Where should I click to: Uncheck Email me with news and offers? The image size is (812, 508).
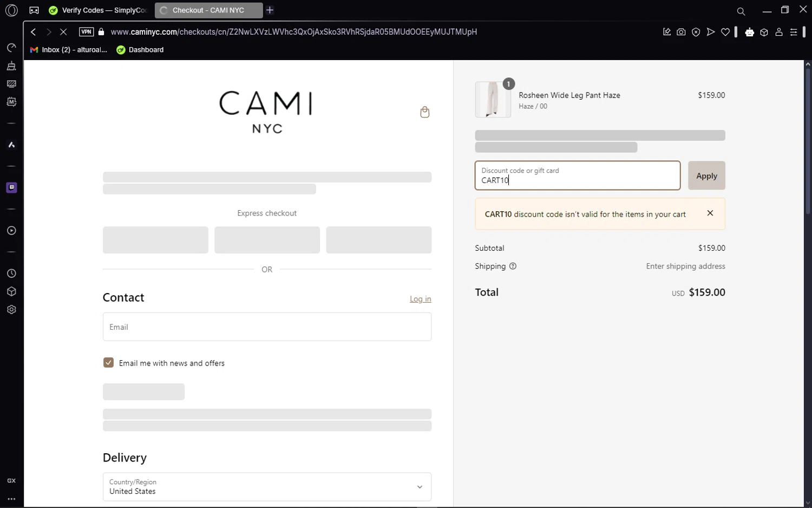tap(108, 363)
